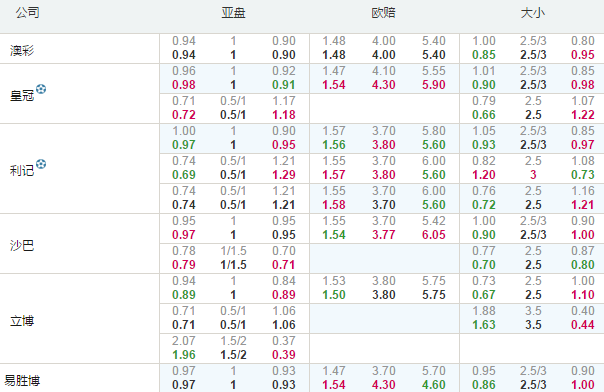Click the red 1.10 value in 立博 row
The image size is (604, 392).
tap(583, 295)
